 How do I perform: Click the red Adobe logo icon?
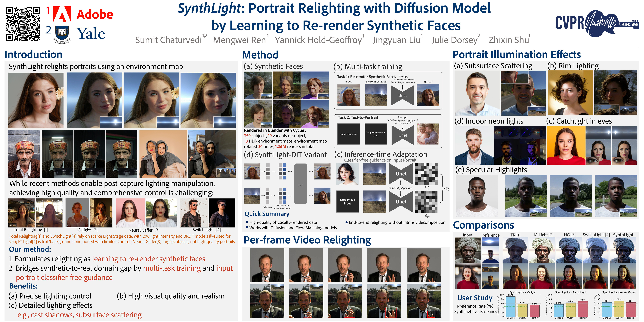tap(62, 14)
